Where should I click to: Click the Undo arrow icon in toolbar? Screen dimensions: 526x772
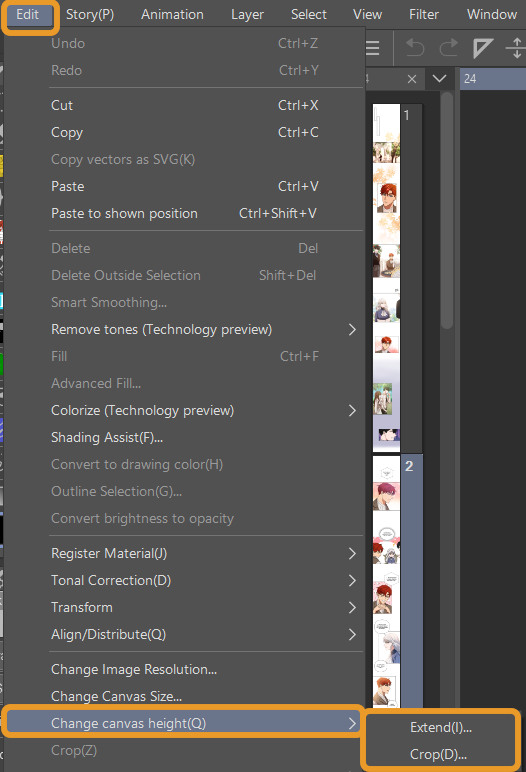[x=415, y=48]
